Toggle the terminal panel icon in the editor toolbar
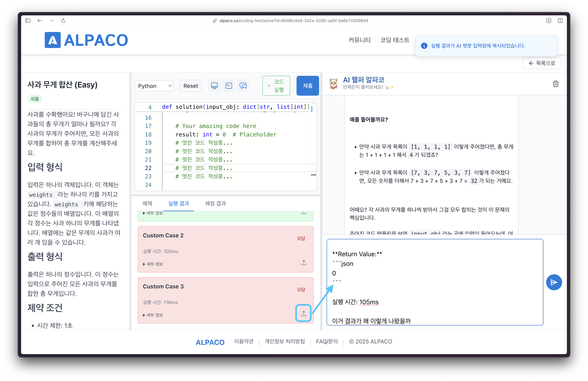This screenshot has height=381, width=588. point(229,86)
